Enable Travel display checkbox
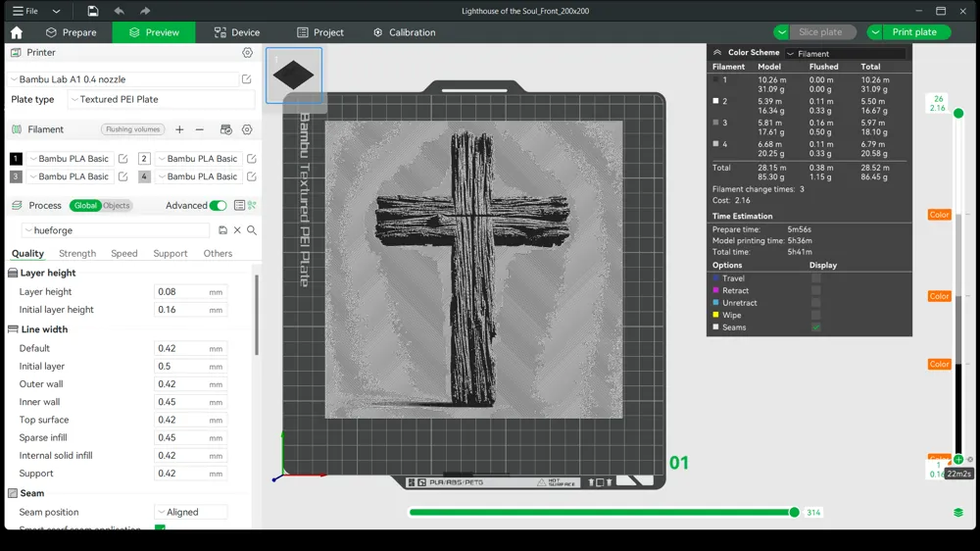980x551 pixels. [815, 278]
